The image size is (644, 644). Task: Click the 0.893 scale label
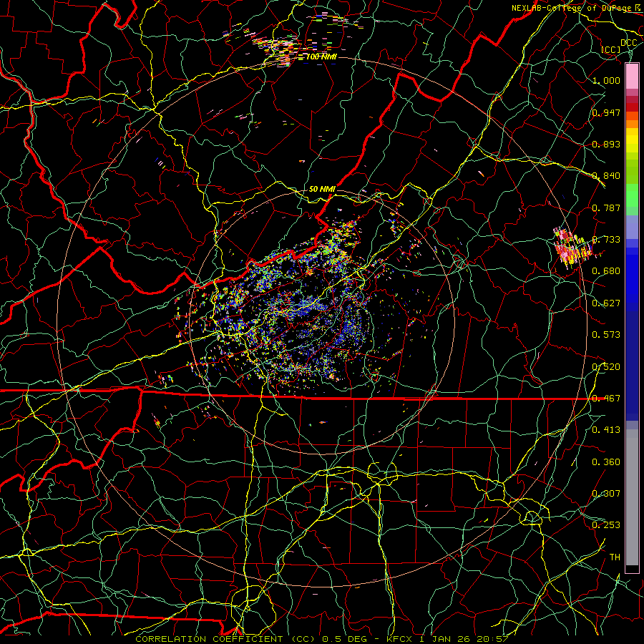click(x=606, y=144)
